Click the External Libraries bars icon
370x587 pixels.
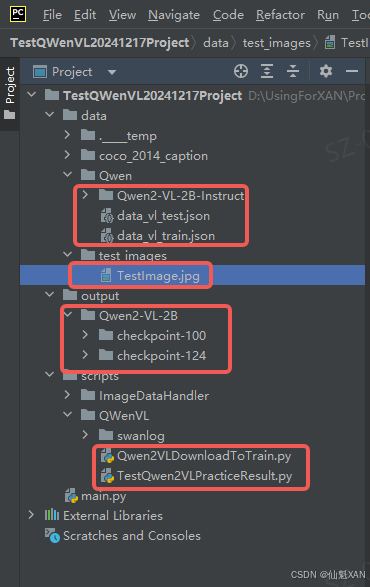pyautogui.click(x=52, y=515)
